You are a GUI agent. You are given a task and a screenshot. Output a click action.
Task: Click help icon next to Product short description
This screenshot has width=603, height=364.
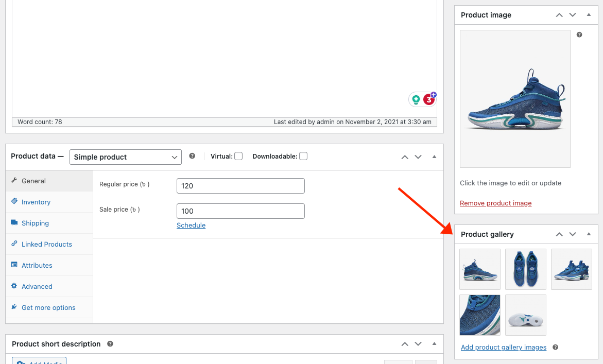click(x=110, y=344)
